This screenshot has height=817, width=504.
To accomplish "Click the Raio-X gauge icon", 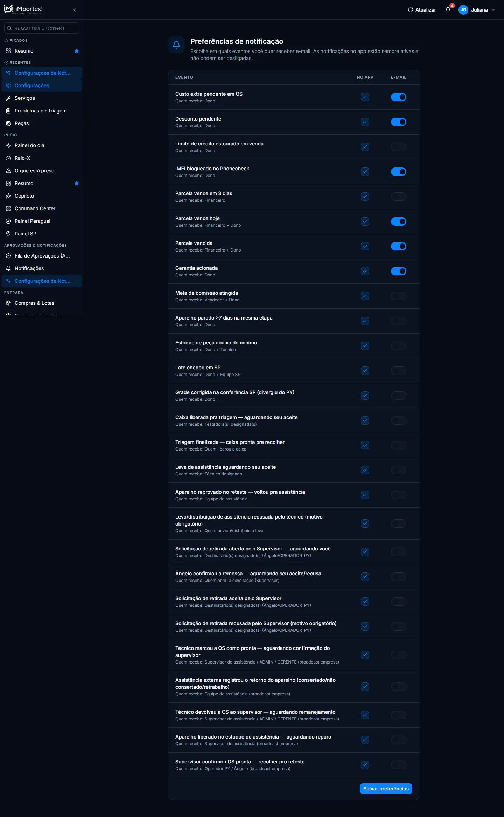I will 8,158.
